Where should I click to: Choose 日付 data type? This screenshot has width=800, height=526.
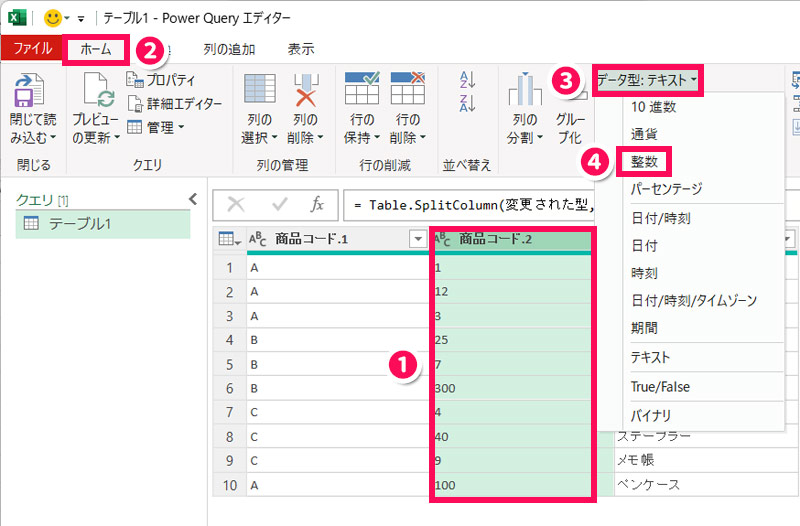pyautogui.click(x=644, y=246)
